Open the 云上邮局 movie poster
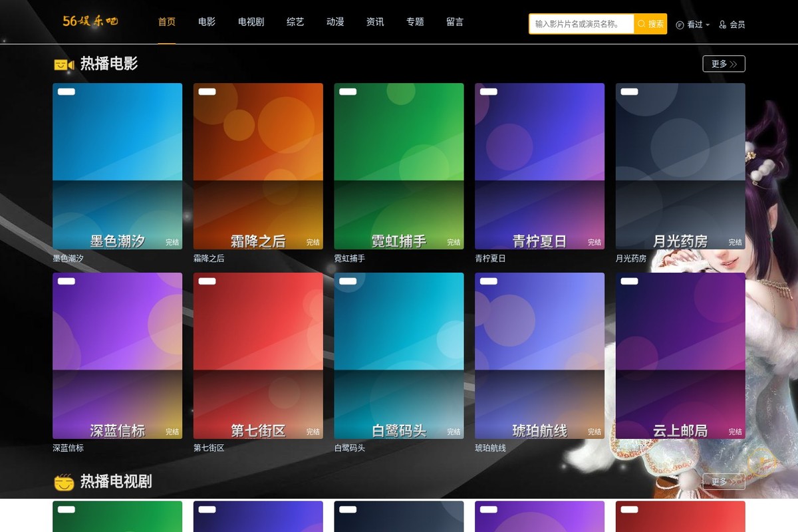Screen dimensions: 798x532 (x=680, y=356)
